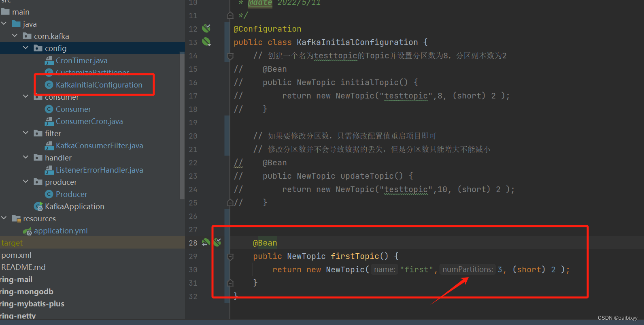The width and height of the screenshot is (644, 325).
Task: Collapse the com.kafka package chevron
Action: pos(15,36)
